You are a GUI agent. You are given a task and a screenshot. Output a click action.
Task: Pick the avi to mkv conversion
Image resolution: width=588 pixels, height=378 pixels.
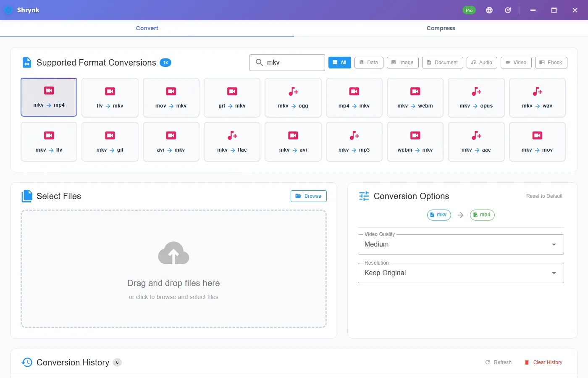[x=171, y=142]
